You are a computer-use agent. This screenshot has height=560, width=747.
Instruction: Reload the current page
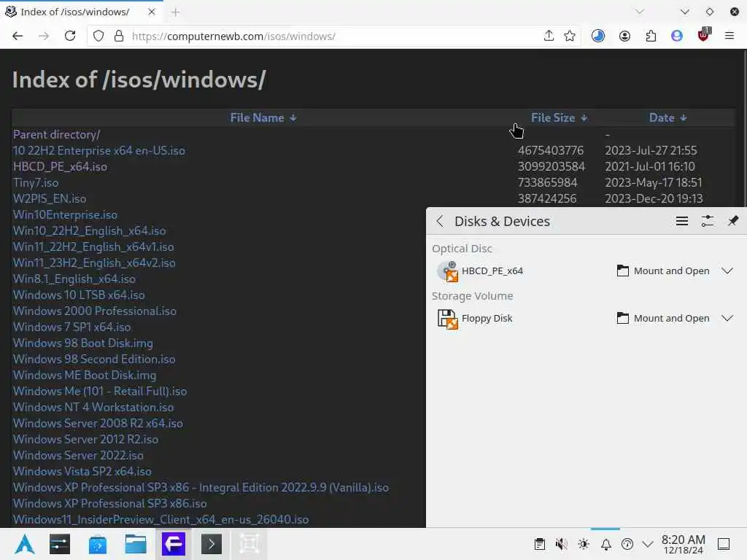pos(70,36)
